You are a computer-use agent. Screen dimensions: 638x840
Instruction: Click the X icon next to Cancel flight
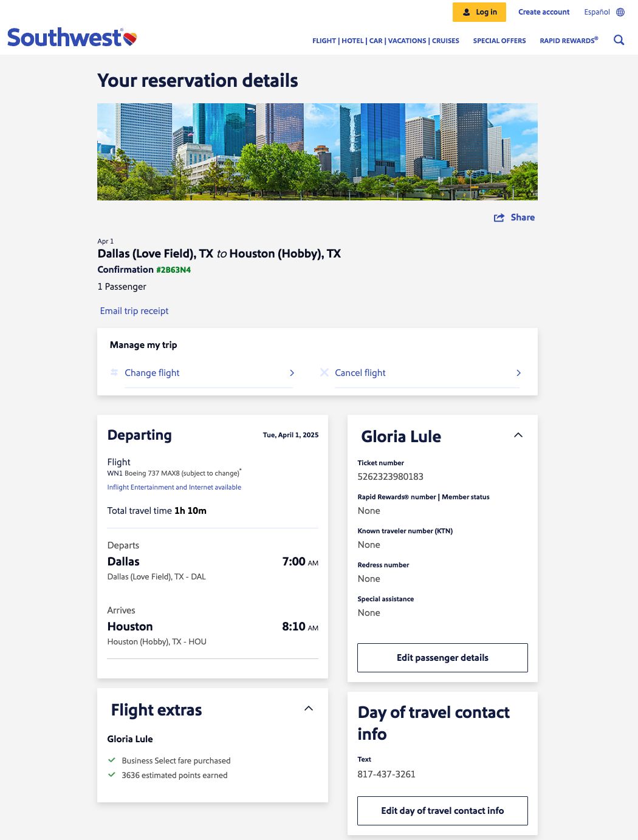pos(324,372)
